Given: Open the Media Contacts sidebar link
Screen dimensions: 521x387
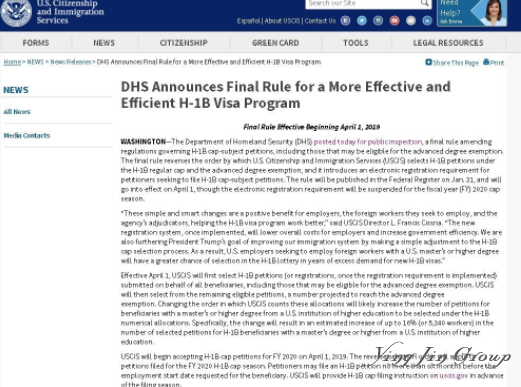Looking at the screenshot, I should click(27, 135).
